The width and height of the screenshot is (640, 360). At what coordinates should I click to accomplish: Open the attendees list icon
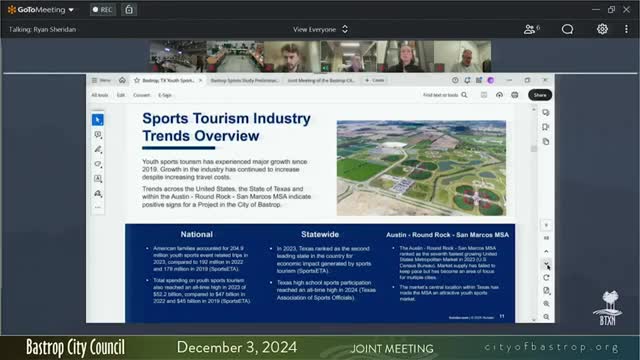(531, 29)
